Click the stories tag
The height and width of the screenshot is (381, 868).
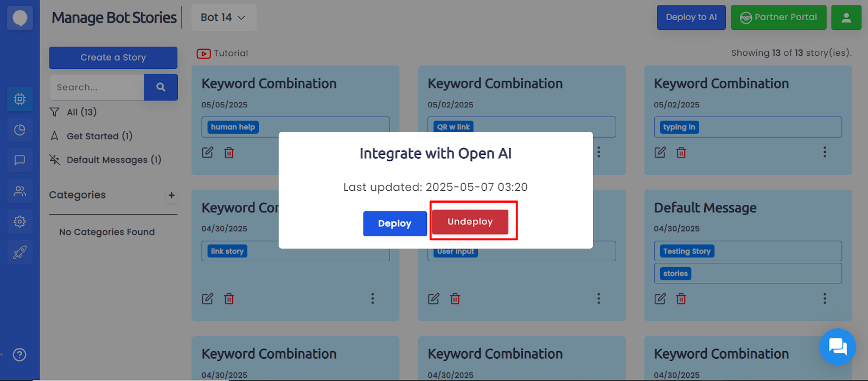[x=675, y=274]
